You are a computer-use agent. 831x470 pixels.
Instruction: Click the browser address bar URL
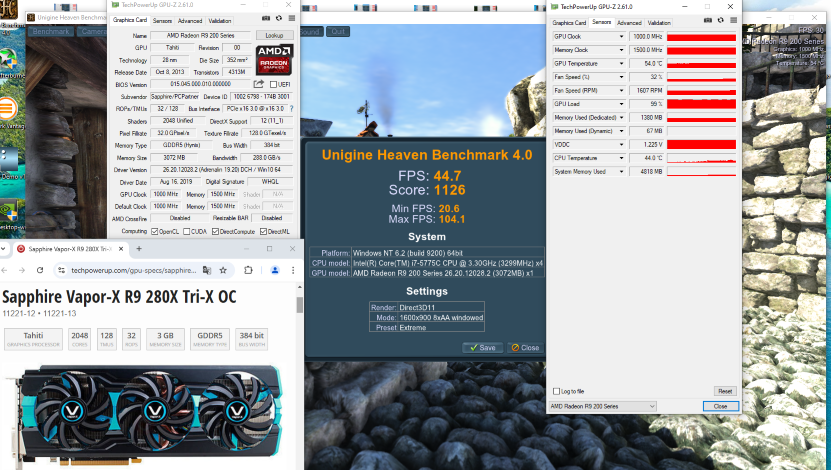(134, 270)
